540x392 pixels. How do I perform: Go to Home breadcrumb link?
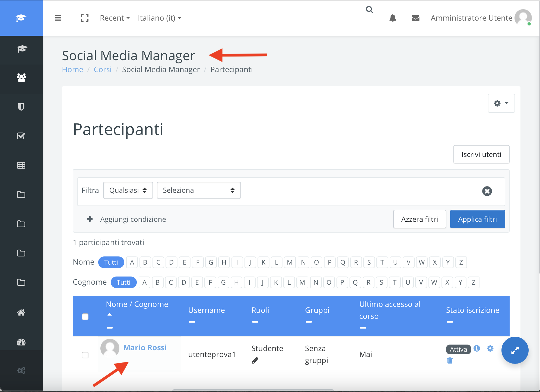72,69
